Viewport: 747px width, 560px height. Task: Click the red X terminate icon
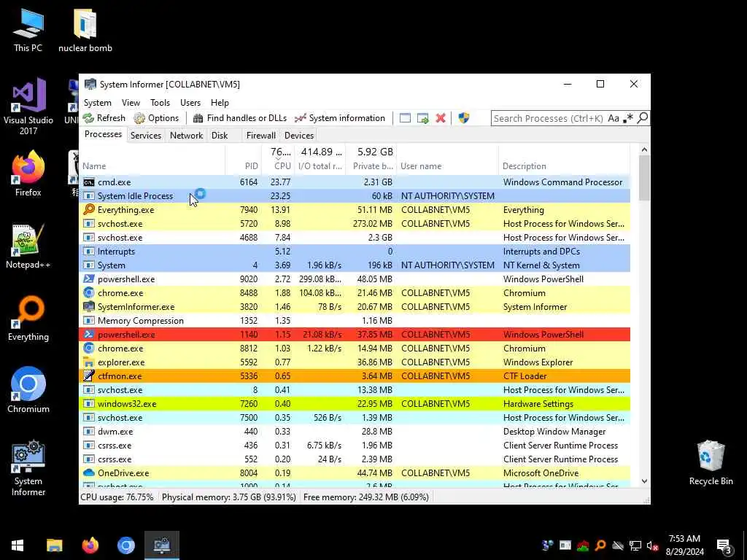click(441, 118)
